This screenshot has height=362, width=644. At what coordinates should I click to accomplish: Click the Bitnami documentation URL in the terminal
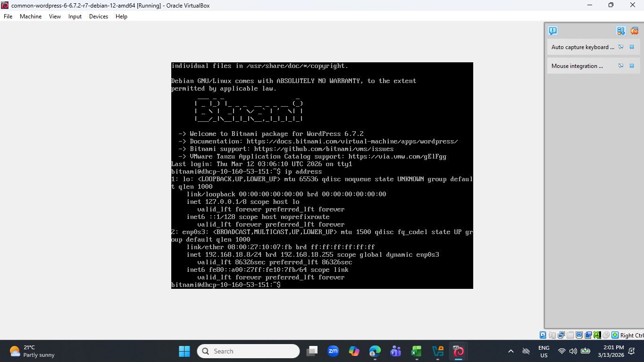tap(352, 142)
